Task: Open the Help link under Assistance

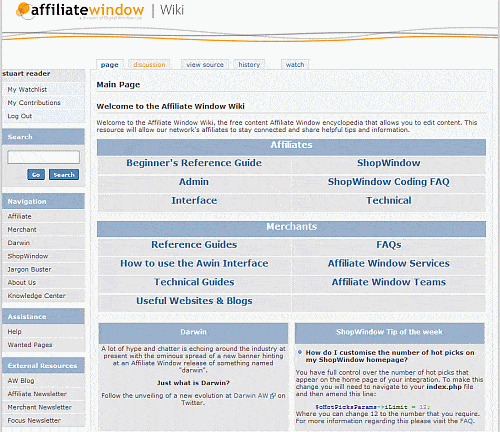Action: point(14,332)
